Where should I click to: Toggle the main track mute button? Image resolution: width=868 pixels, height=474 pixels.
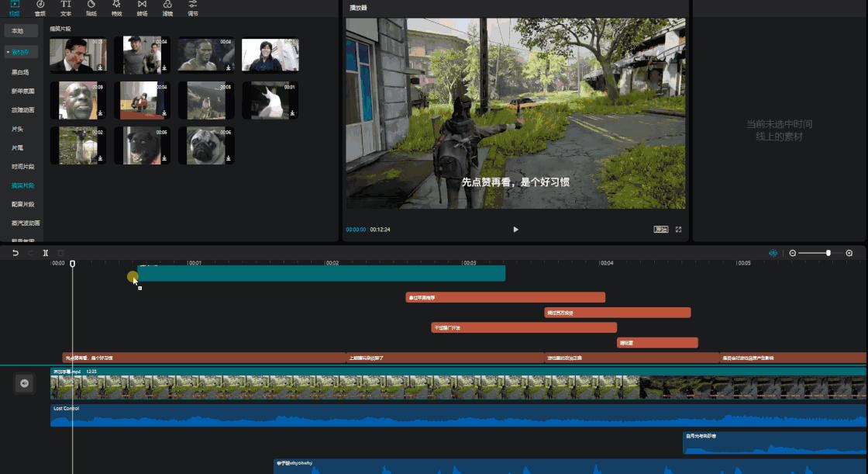pos(24,384)
